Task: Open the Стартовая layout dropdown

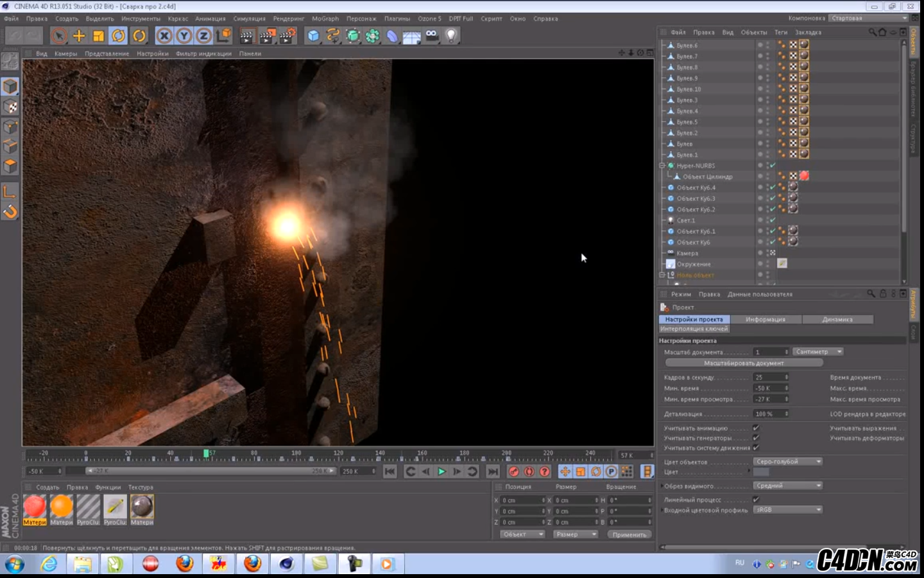Action: tap(869, 18)
